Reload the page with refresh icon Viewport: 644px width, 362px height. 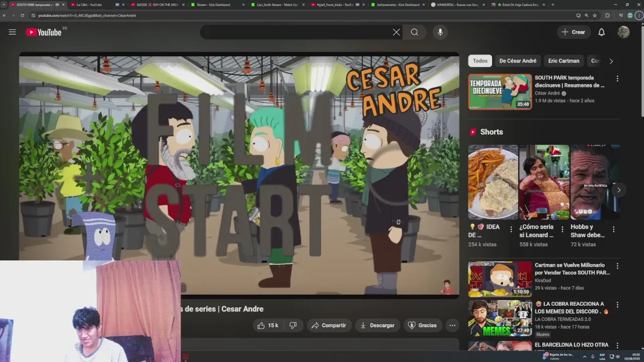click(x=22, y=16)
